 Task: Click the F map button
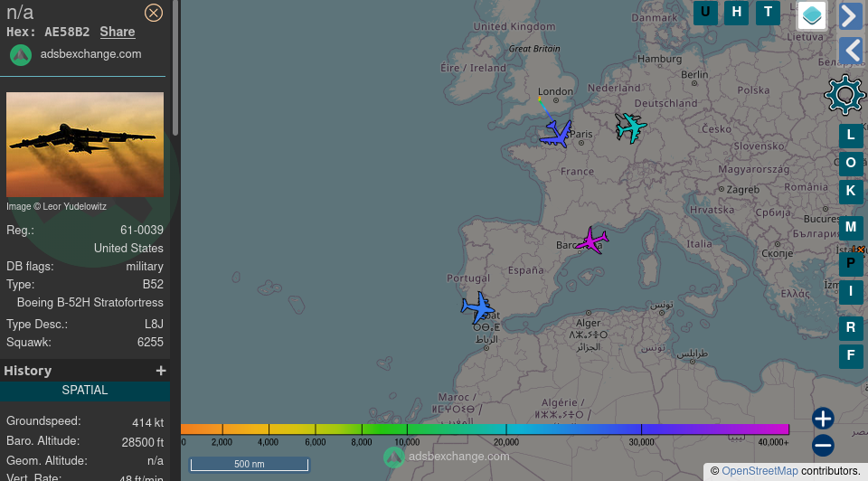click(x=851, y=356)
